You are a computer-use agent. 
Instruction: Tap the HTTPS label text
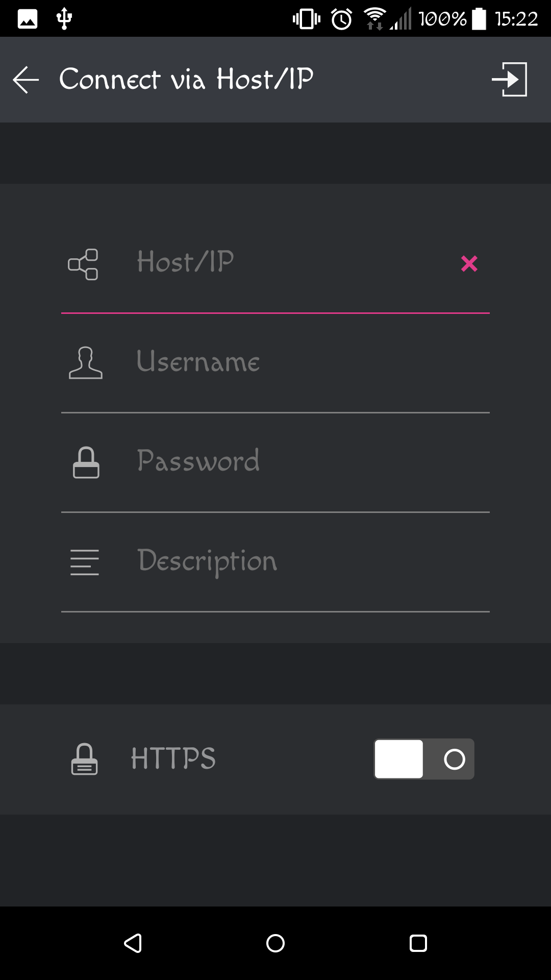[173, 758]
